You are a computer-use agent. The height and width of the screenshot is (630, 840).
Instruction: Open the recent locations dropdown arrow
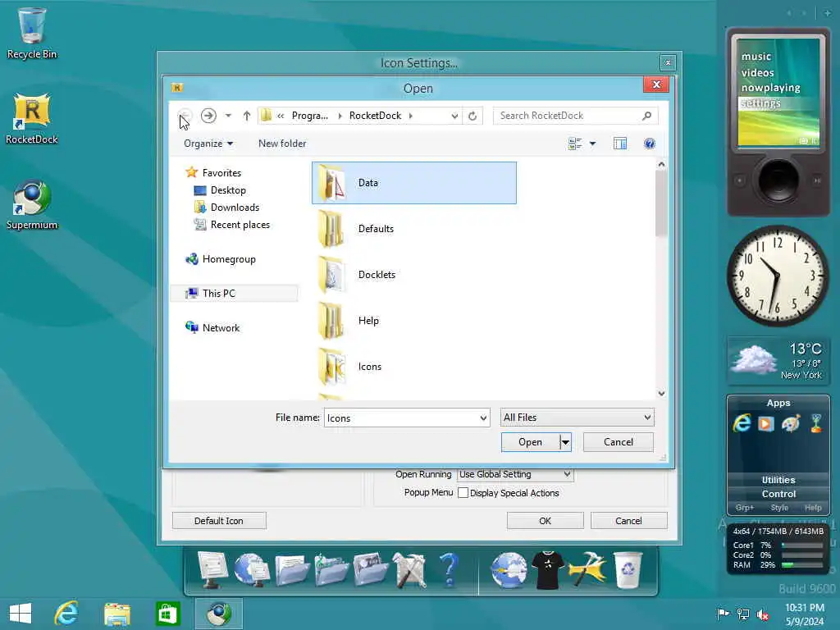[228, 115]
